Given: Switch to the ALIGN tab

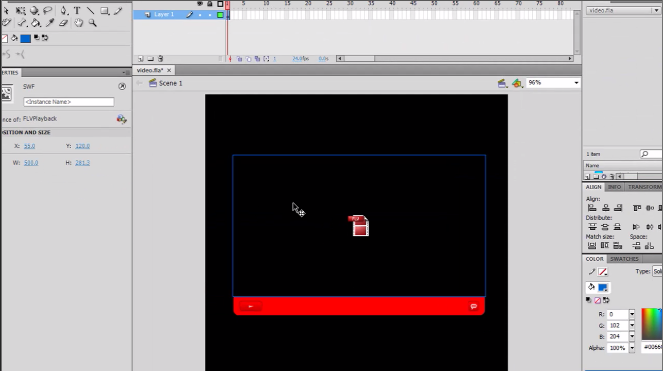Looking at the screenshot, I should (593, 187).
